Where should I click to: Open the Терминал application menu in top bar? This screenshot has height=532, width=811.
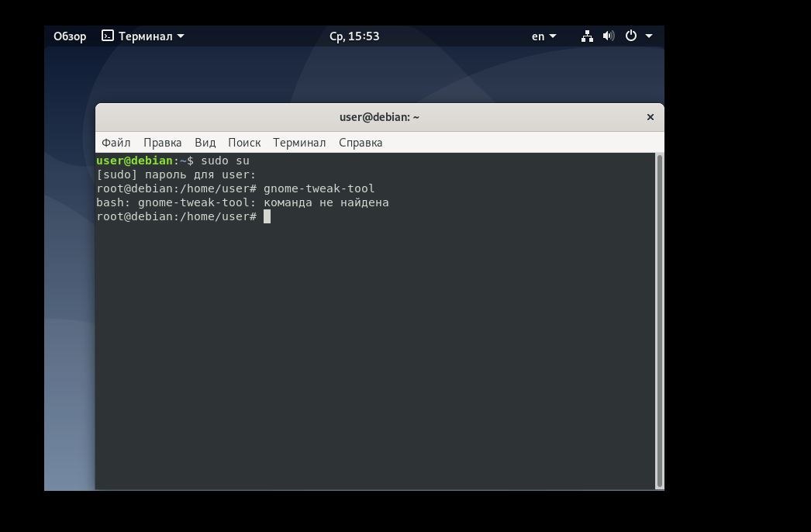[143, 36]
